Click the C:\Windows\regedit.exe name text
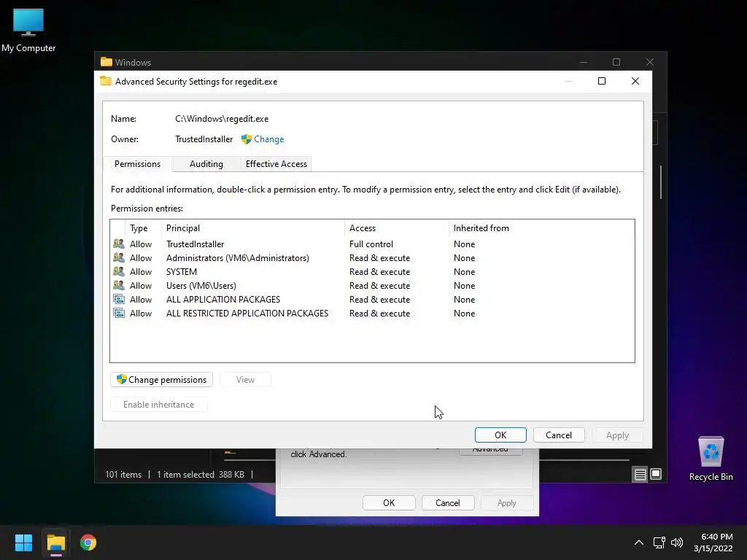The height and width of the screenshot is (560, 747). click(222, 119)
